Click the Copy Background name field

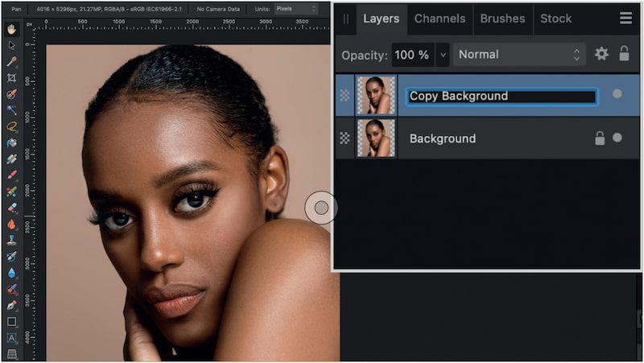tap(502, 97)
